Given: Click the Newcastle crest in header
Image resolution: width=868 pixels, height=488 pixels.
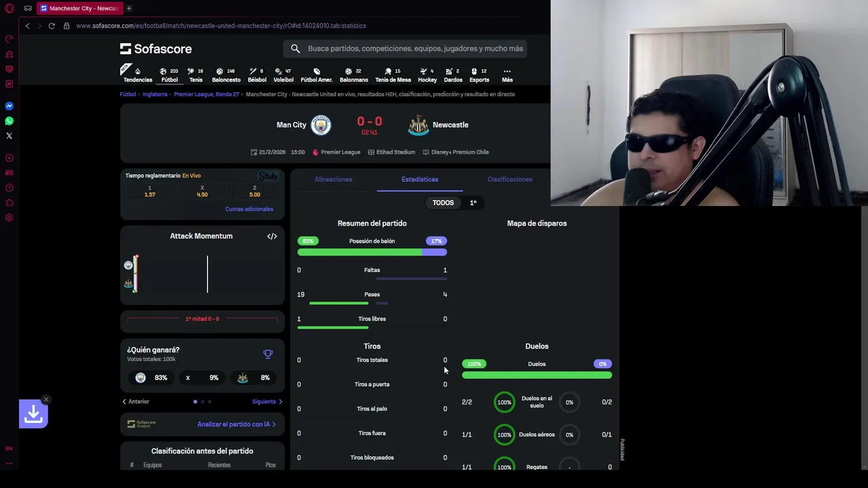Looking at the screenshot, I should (x=418, y=125).
